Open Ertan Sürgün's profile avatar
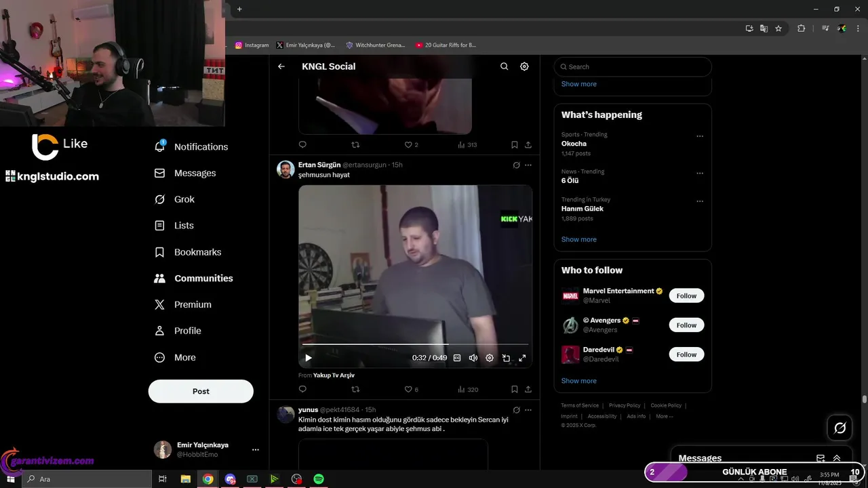Viewport: 868px width, 488px height. click(285, 169)
